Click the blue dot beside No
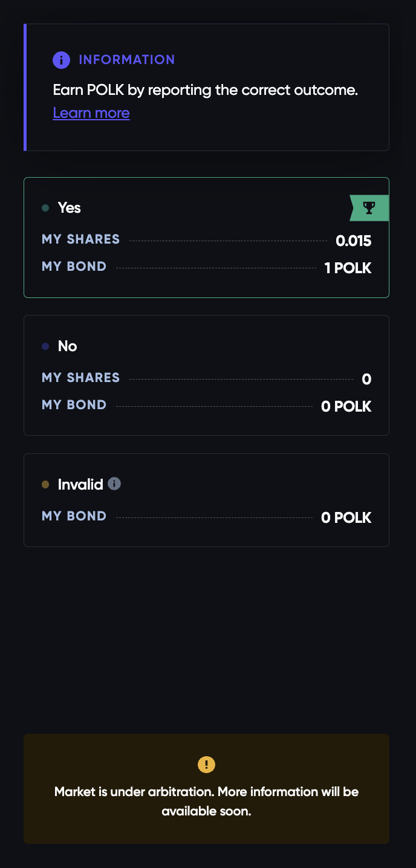 (45, 346)
